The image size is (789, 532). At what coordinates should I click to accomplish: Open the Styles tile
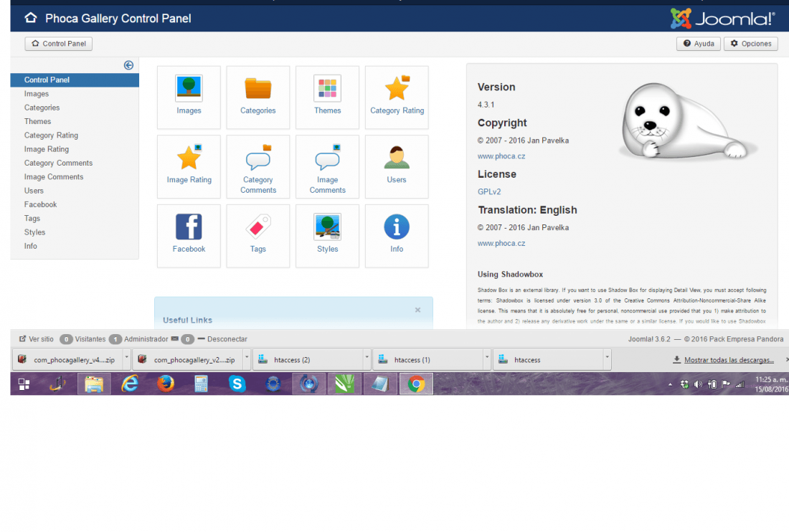click(x=328, y=236)
